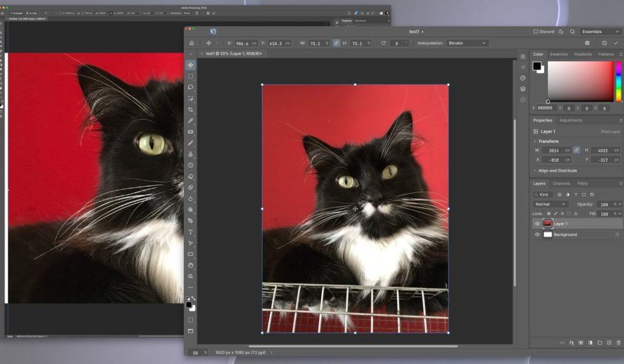624x364 pixels.
Task: Add a layer mask
Action: click(581, 343)
